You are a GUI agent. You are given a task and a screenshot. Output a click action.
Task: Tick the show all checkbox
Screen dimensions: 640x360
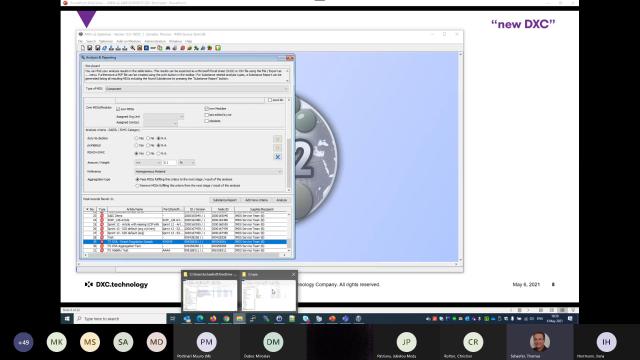269,100
